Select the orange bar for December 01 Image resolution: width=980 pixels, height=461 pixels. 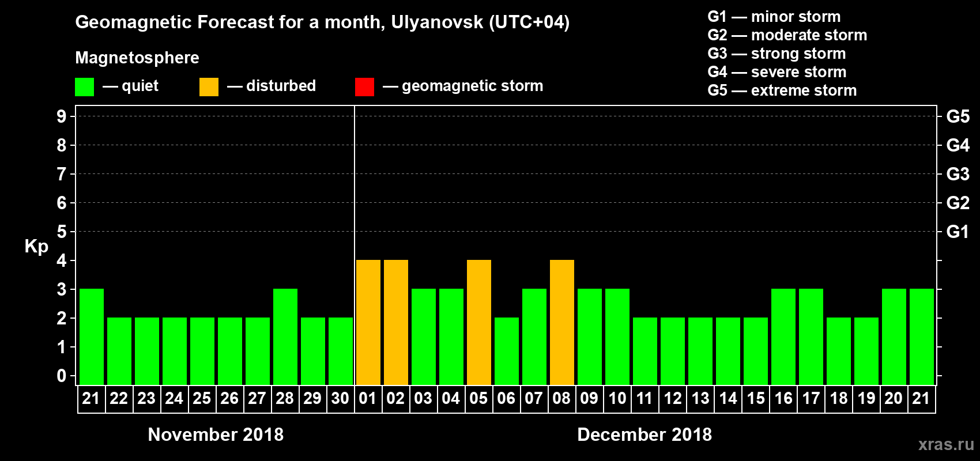coord(368,322)
